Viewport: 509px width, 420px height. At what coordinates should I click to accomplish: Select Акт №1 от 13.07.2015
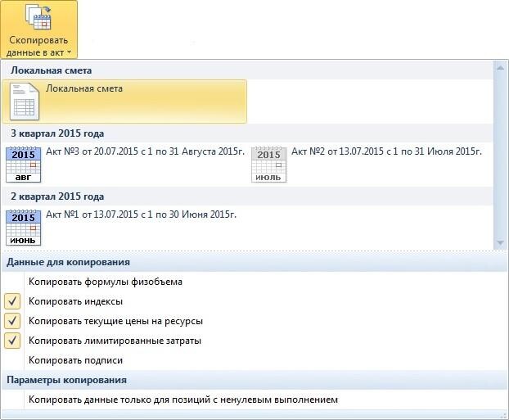[x=141, y=215]
